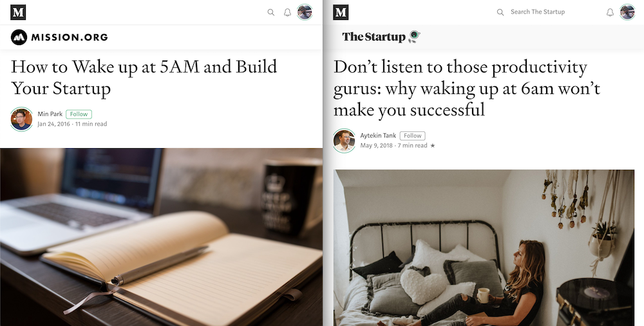Viewport: 644px width, 326px height.
Task: Open Aytekin Tank author name link
Action: click(x=378, y=136)
